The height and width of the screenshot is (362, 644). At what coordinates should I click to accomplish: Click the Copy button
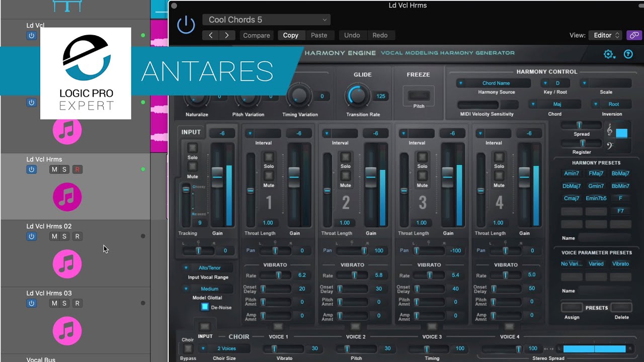click(291, 35)
